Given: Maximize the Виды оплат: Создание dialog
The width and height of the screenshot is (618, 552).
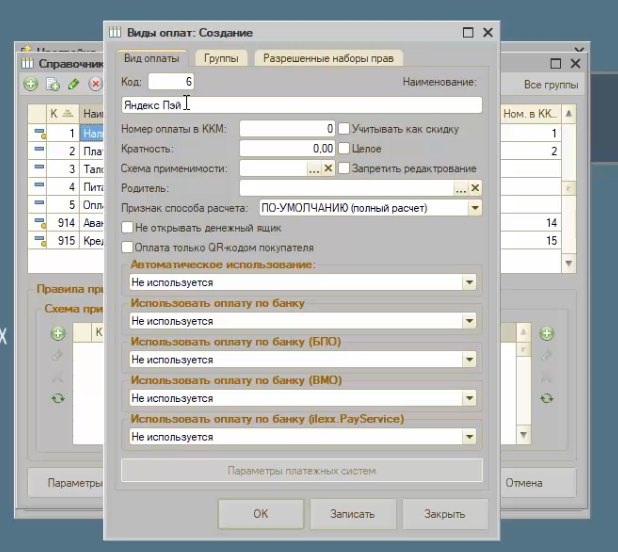Looking at the screenshot, I should click(x=468, y=32).
